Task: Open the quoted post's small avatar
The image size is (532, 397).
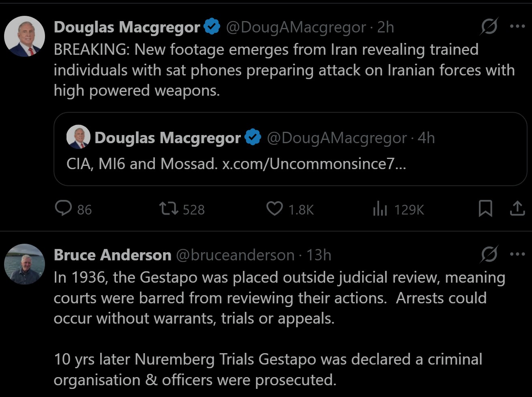Action: coord(78,137)
